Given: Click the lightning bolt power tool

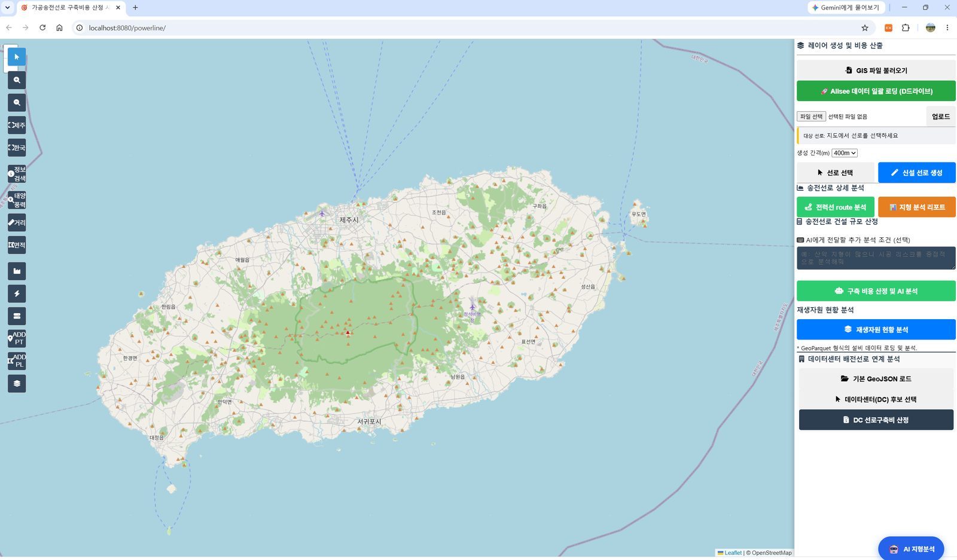Looking at the screenshot, I should pos(17,293).
